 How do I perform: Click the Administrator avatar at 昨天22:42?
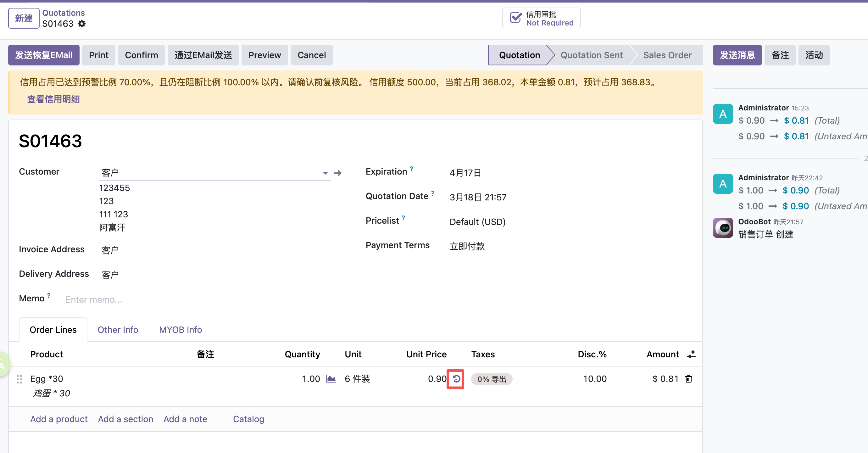click(723, 184)
